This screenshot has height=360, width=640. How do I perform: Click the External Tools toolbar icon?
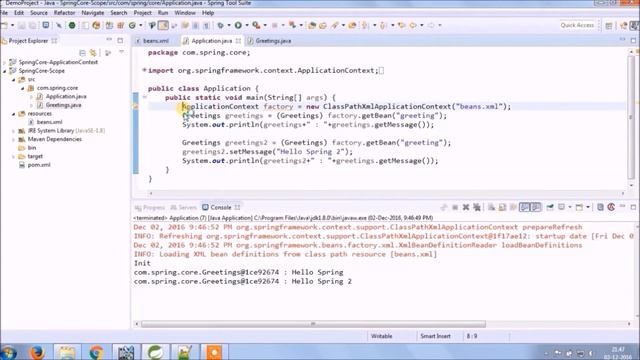(x=256, y=25)
